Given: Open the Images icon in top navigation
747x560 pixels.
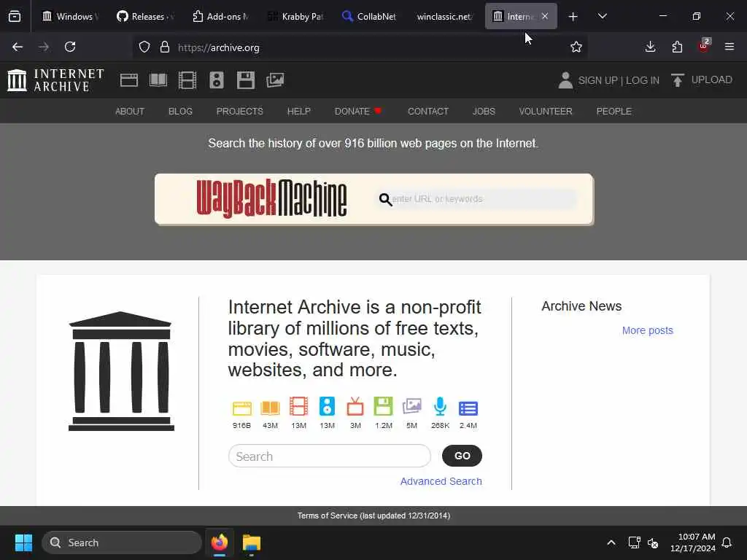Looking at the screenshot, I should click(x=275, y=80).
